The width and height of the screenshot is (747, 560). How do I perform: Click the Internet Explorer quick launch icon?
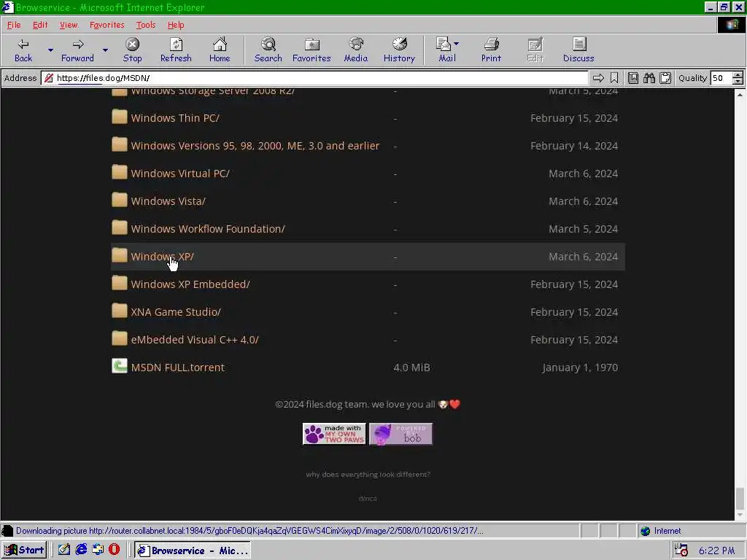click(x=82, y=550)
